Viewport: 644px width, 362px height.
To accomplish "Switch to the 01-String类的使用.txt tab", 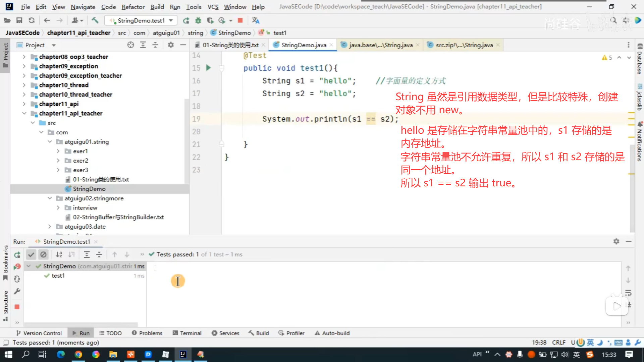I will [x=230, y=45].
